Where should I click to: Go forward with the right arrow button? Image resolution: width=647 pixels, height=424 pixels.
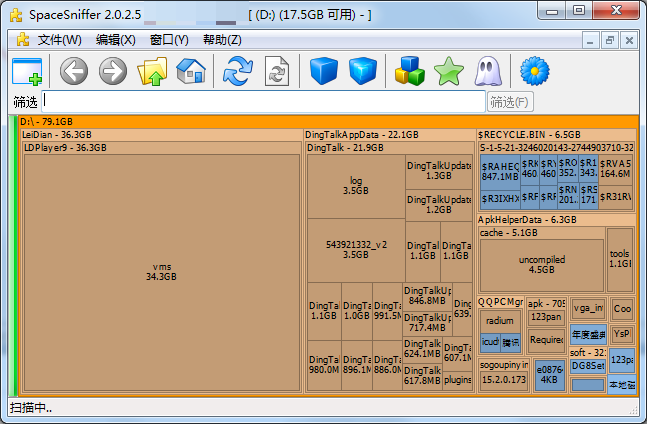(x=112, y=71)
